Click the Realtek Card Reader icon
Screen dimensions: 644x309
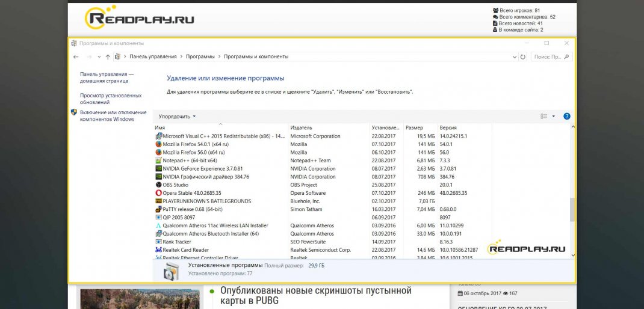[158, 250]
